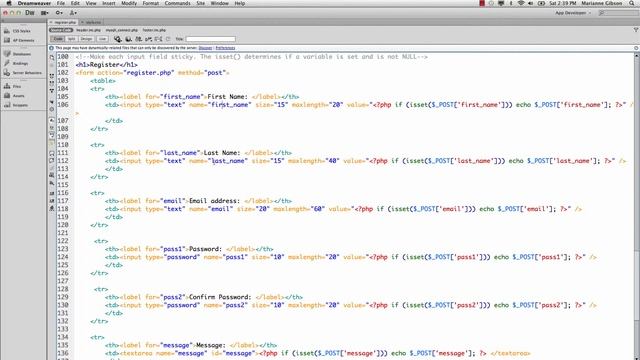This screenshot has width=640, height=360.
Task: Click the Collapse Full Tag coding toolbar icon
Action: (52, 76)
